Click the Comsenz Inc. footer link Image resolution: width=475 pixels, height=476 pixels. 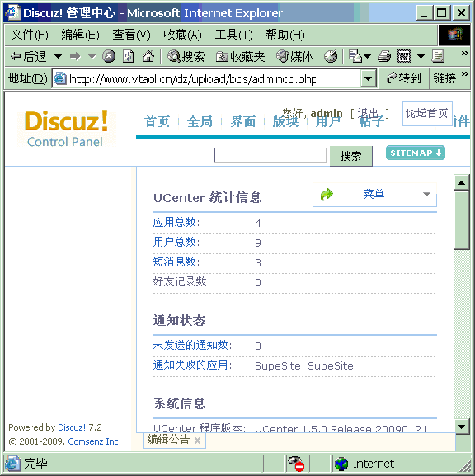[x=94, y=441]
